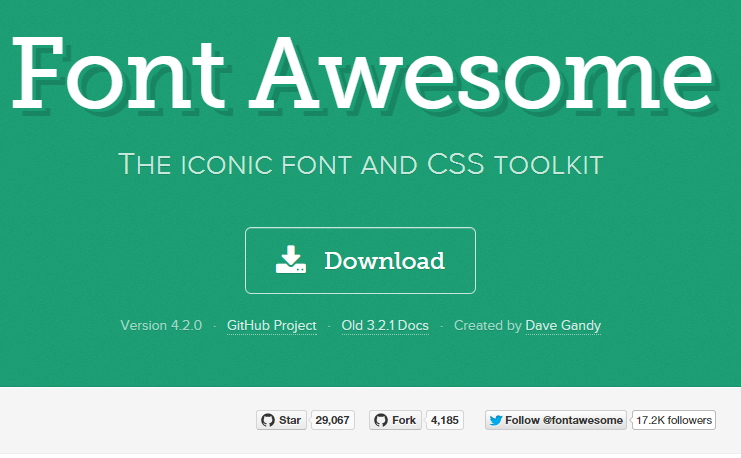Click the Font Awesome heading
The width and height of the screenshot is (741, 458).
tap(363, 73)
